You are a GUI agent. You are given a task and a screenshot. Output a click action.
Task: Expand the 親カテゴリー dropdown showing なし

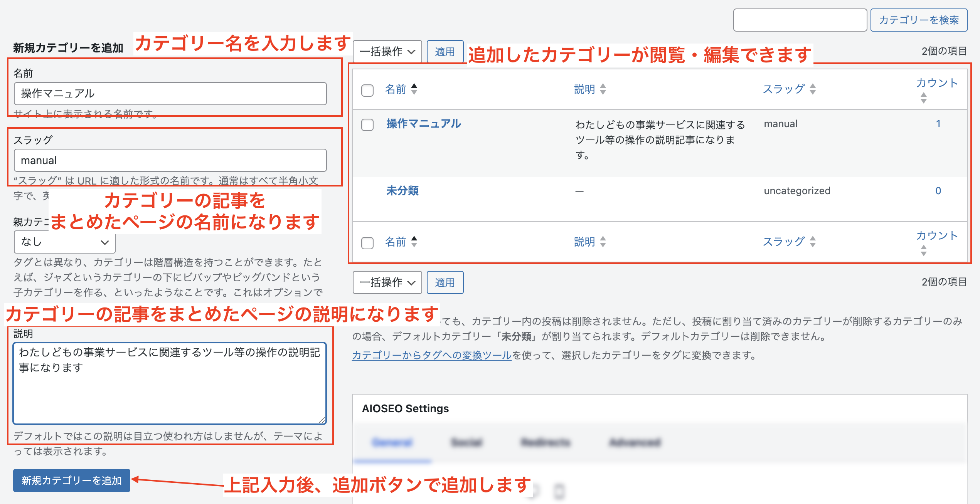tap(64, 242)
